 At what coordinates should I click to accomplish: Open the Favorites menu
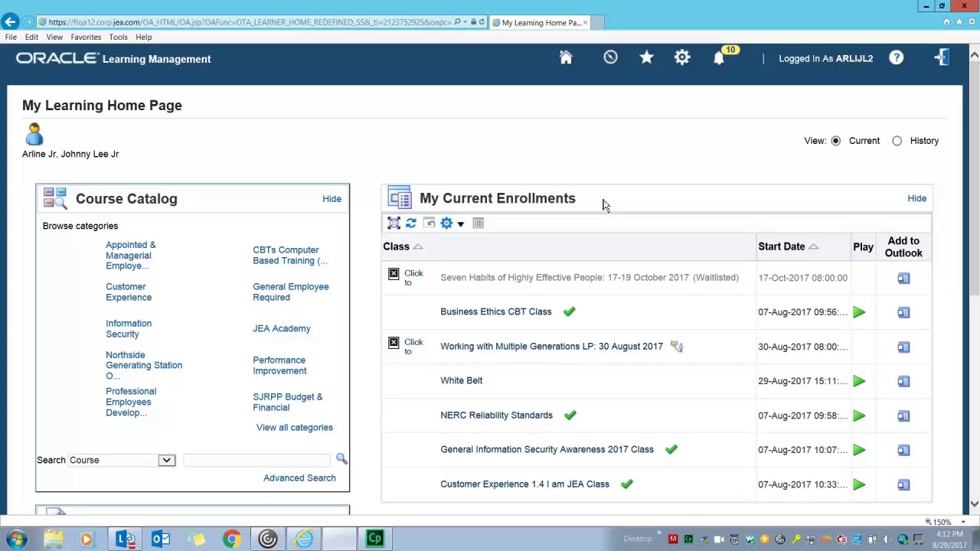point(86,37)
